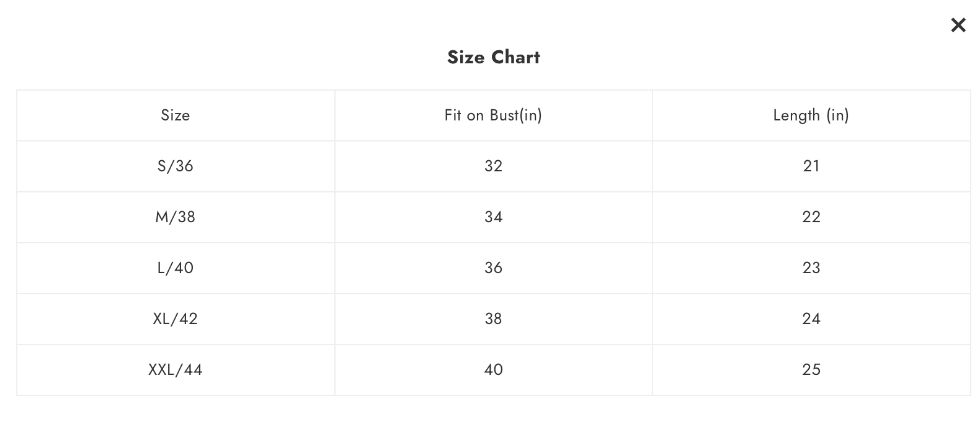The image size is (980, 437).
Task: Click the Size Chart heading
Action: (x=494, y=57)
